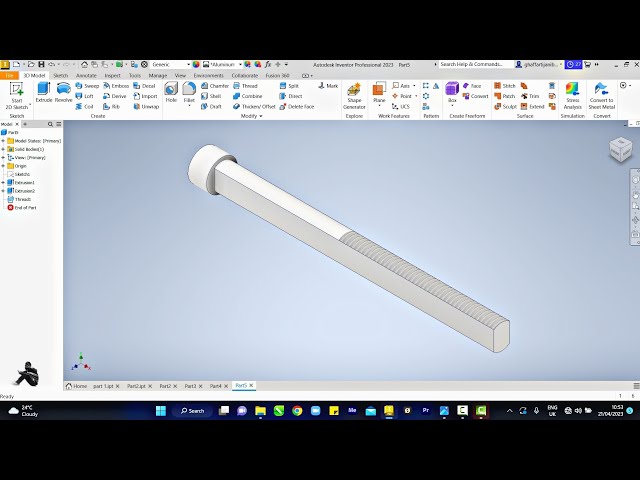The height and width of the screenshot is (480, 640).
Task: Switch to the Sketch ribbon tab
Action: pyautogui.click(x=60, y=76)
